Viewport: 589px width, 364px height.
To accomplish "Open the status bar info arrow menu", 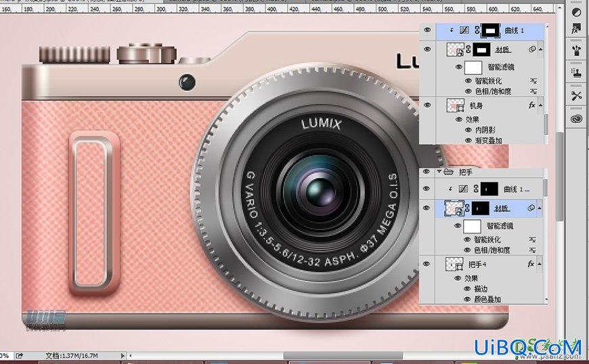I will pos(123,355).
